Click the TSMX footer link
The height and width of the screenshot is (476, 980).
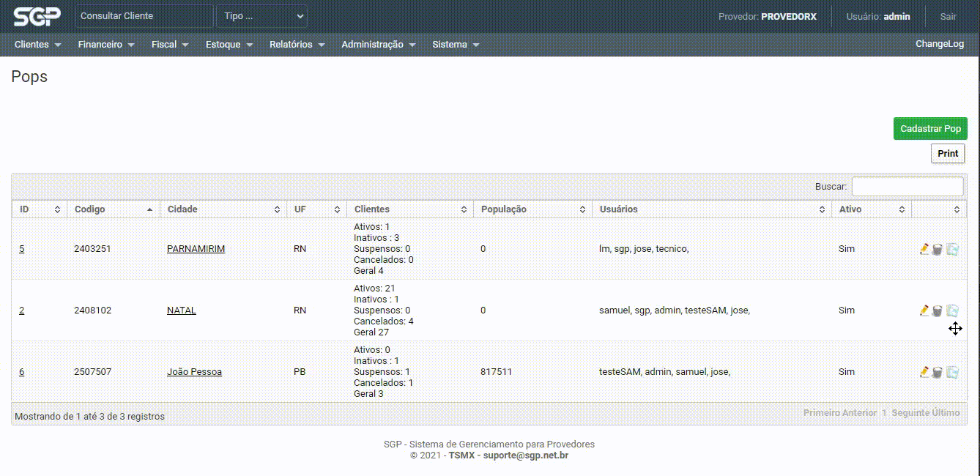point(461,455)
